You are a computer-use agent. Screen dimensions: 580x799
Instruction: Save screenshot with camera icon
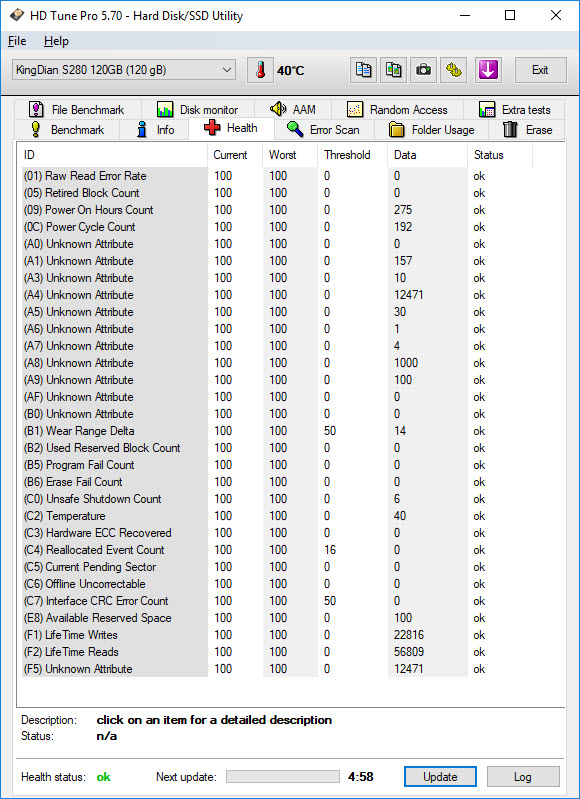423,70
